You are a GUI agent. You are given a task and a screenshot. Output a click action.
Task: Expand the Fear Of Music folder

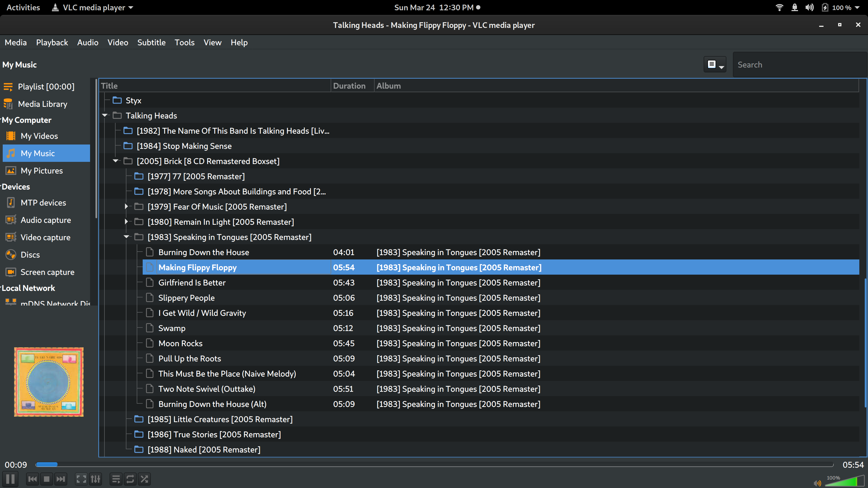(x=126, y=206)
